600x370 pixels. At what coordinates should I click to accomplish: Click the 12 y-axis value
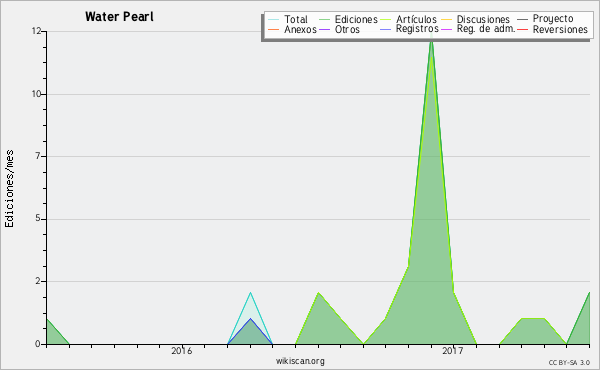pos(36,31)
